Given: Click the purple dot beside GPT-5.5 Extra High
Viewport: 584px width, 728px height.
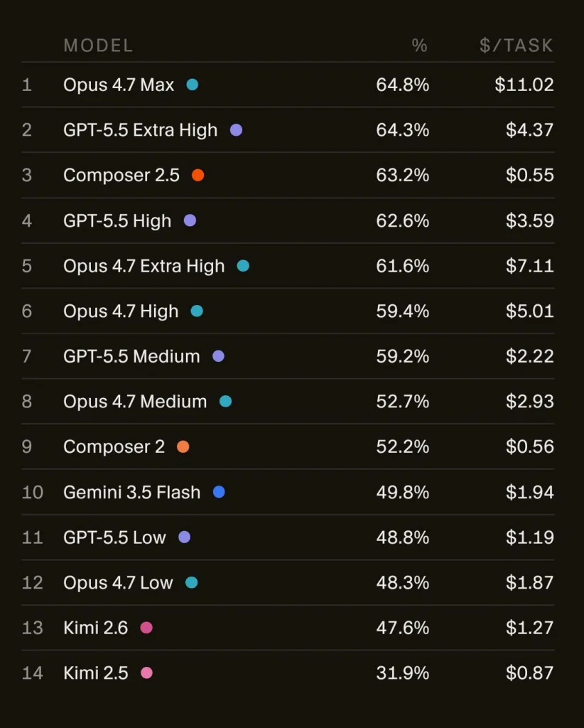Looking at the screenshot, I should (x=236, y=130).
